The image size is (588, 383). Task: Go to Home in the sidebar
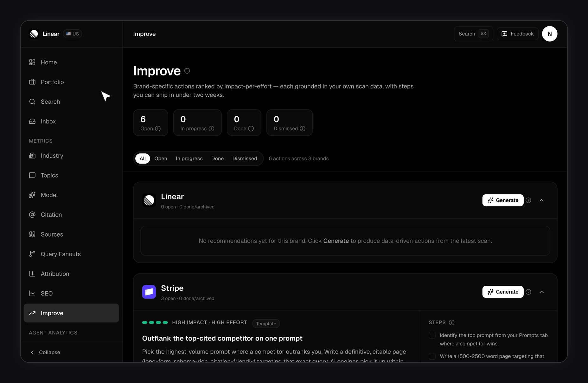tap(71, 62)
